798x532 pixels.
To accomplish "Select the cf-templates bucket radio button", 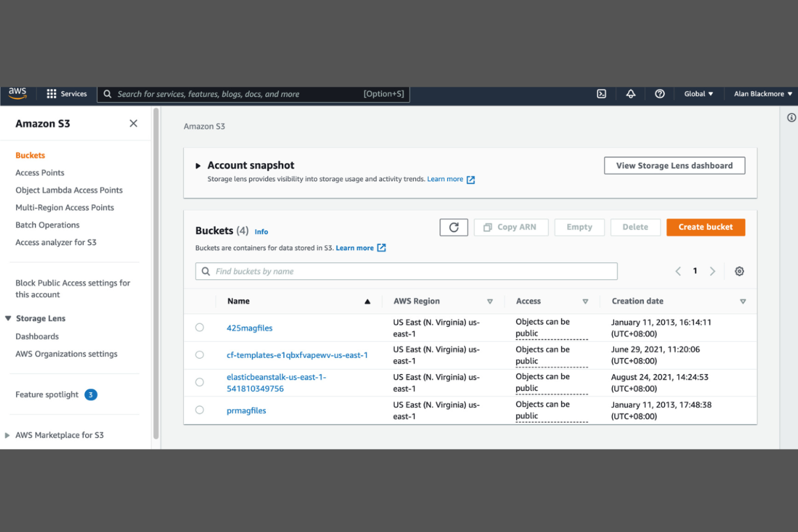I will click(200, 355).
